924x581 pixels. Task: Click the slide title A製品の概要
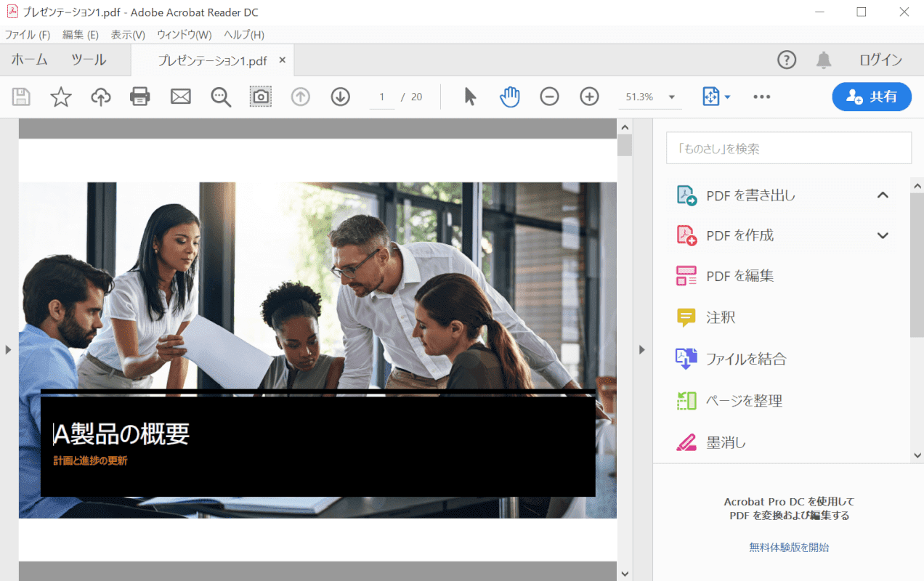click(x=122, y=434)
